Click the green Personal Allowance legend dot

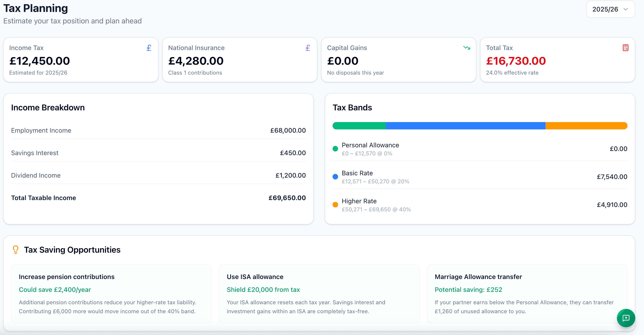pos(335,148)
